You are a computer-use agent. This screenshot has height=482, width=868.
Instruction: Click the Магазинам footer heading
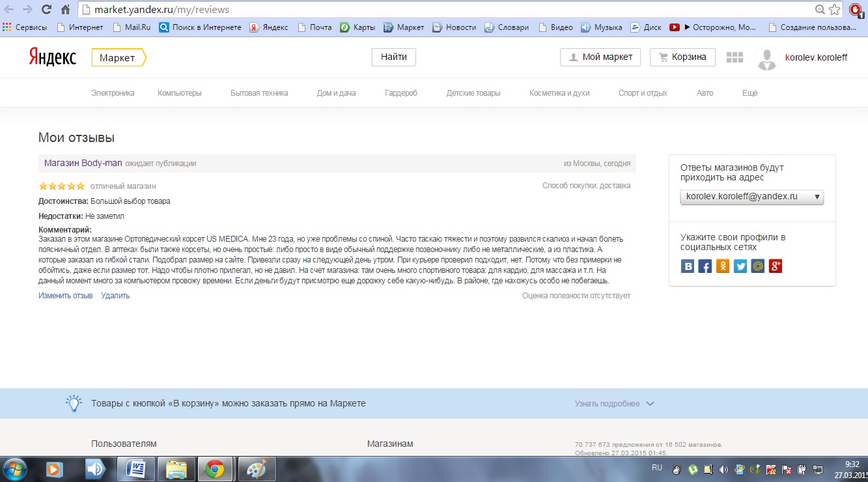pos(390,444)
